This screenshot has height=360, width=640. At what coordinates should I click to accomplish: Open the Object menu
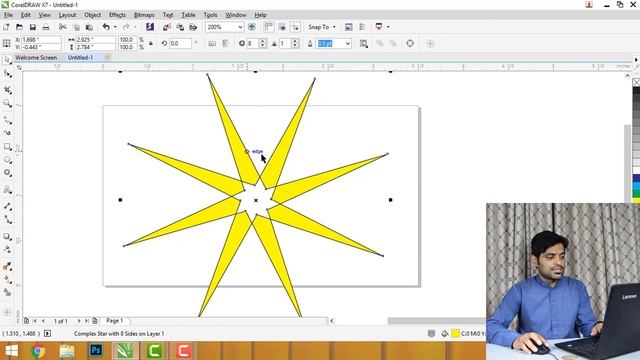tap(93, 15)
